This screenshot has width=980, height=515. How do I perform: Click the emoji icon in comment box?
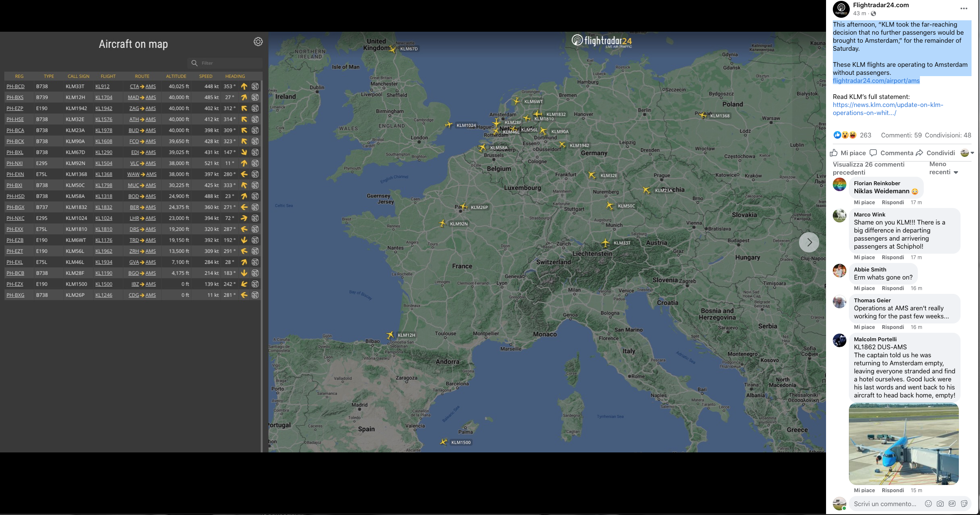pyautogui.click(x=928, y=504)
